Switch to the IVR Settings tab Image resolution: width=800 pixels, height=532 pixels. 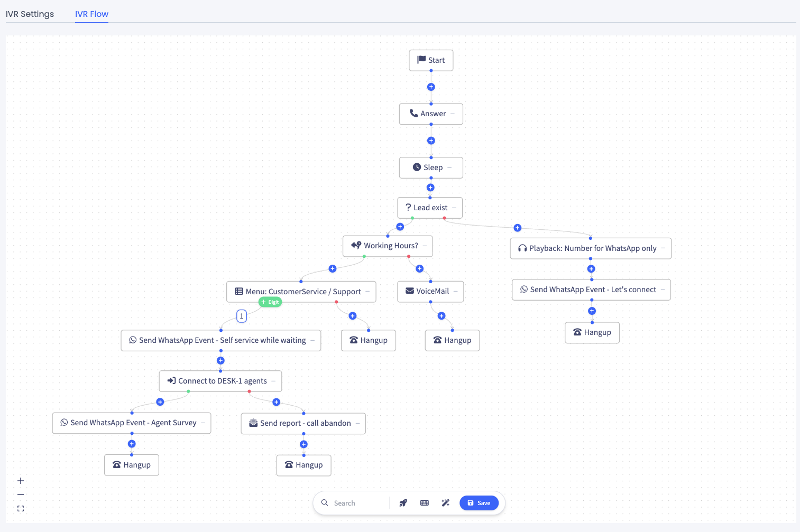point(29,14)
